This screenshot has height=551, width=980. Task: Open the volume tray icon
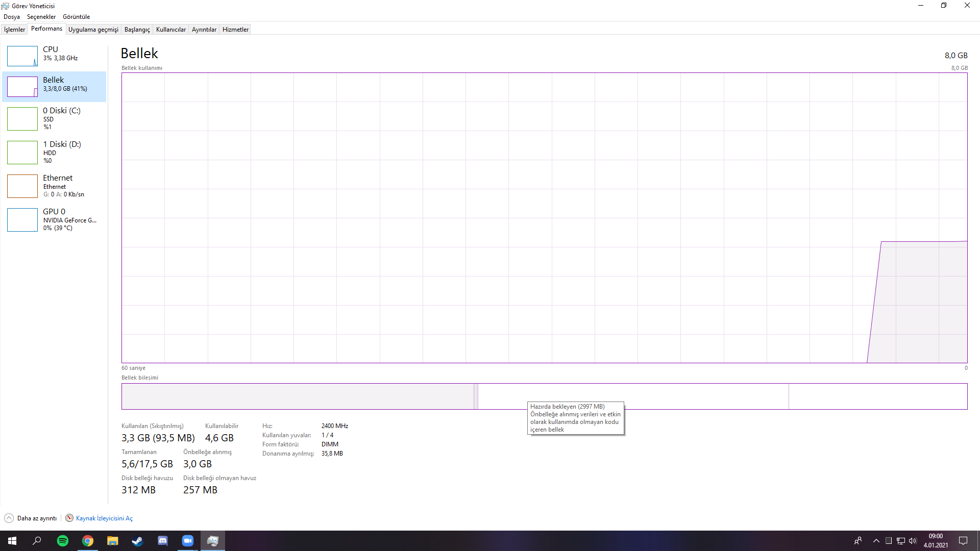913,541
